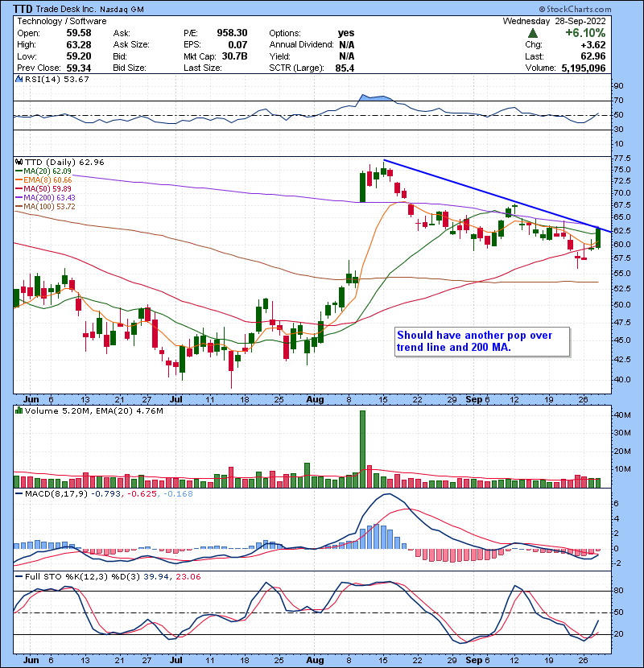The width and height of the screenshot is (644, 668).
Task: Click the date Wednesday 28-Sep-2022
Action: [x=554, y=21]
